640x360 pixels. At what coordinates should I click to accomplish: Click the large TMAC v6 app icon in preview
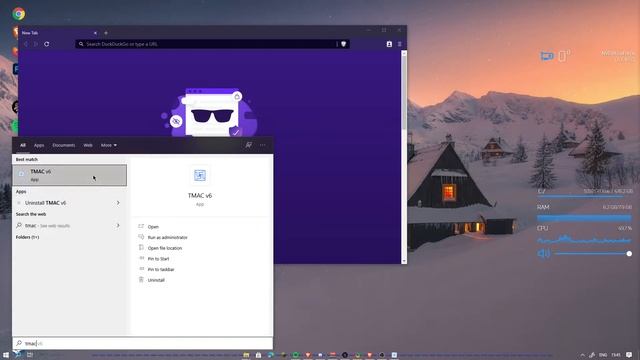click(200, 176)
